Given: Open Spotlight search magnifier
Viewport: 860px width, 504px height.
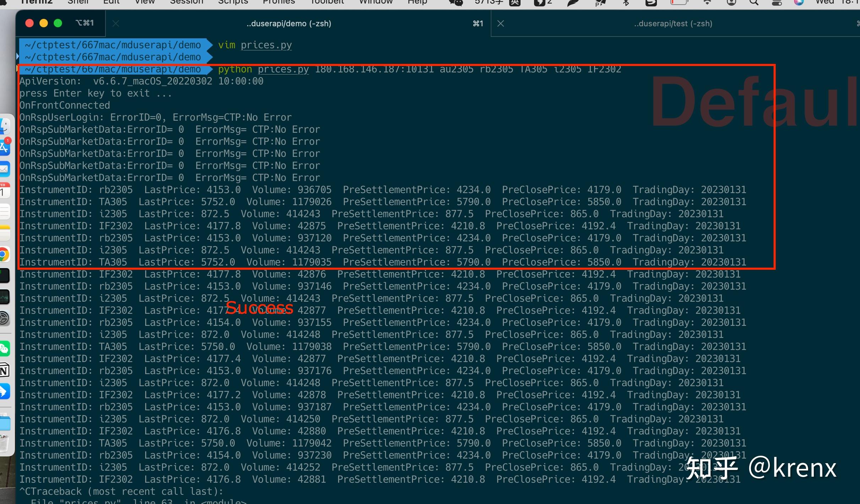Looking at the screenshot, I should (753, 3).
